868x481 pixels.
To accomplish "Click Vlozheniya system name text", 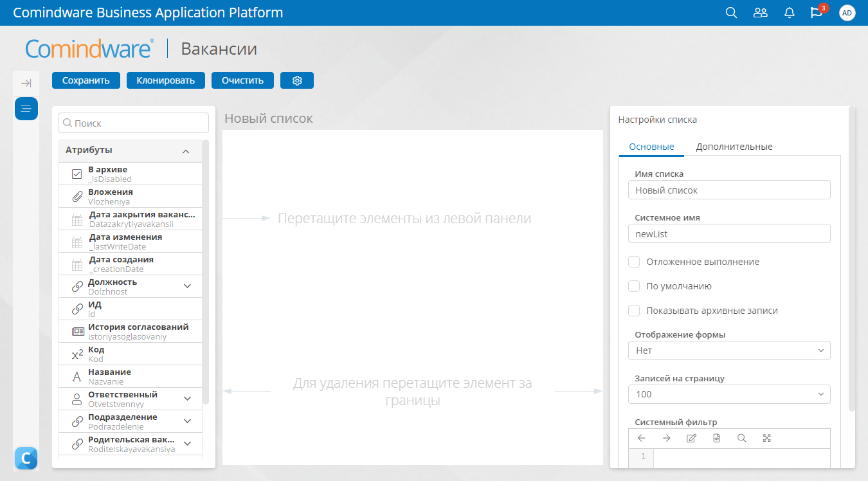I will pyautogui.click(x=109, y=202).
